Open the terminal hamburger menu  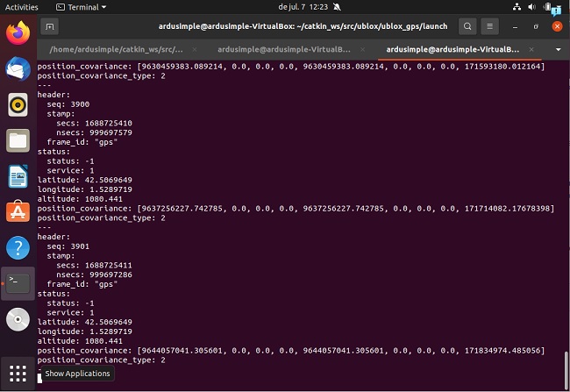[x=491, y=26]
